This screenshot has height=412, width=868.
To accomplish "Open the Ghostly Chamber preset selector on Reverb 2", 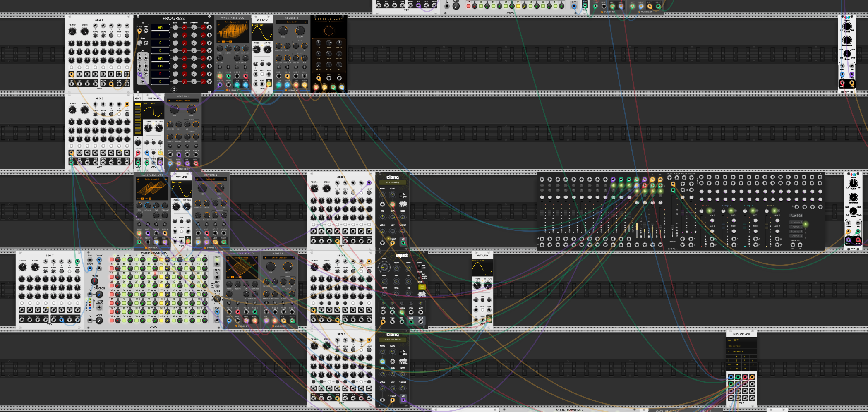I will point(279,258).
